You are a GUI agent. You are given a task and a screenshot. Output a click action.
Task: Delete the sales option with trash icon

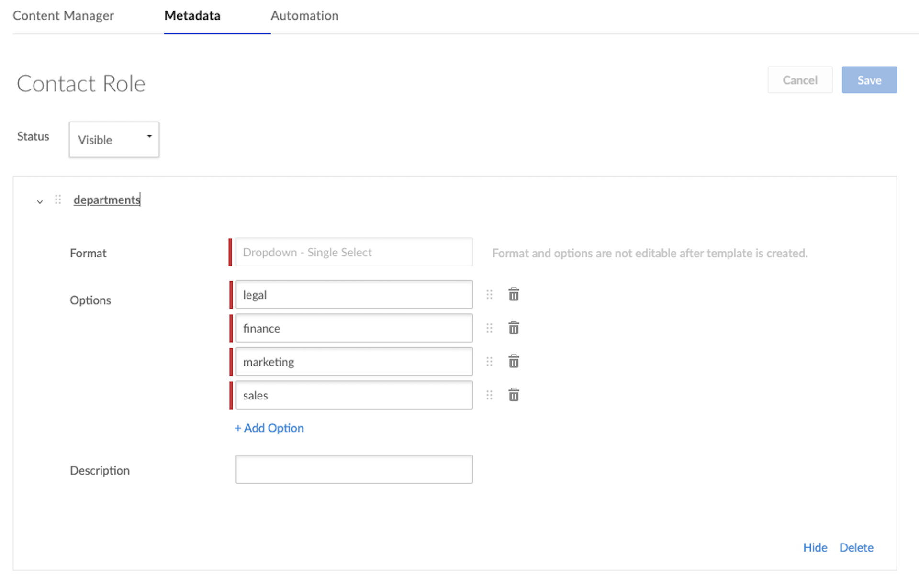pyautogui.click(x=514, y=395)
